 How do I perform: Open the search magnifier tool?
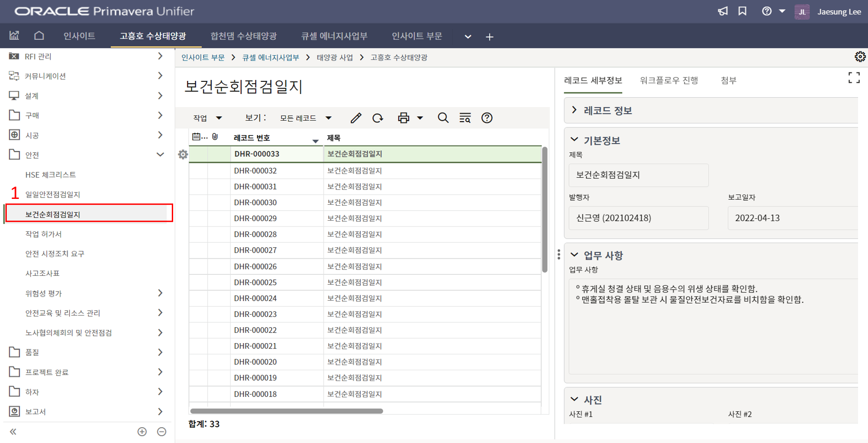coord(443,118)
